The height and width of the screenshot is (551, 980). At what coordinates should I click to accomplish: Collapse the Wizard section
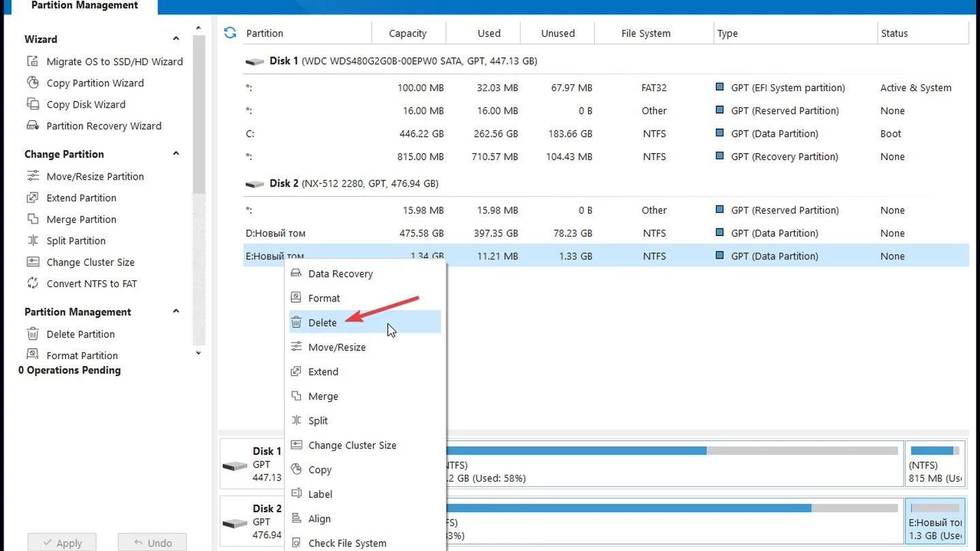(x=176, y=39)
